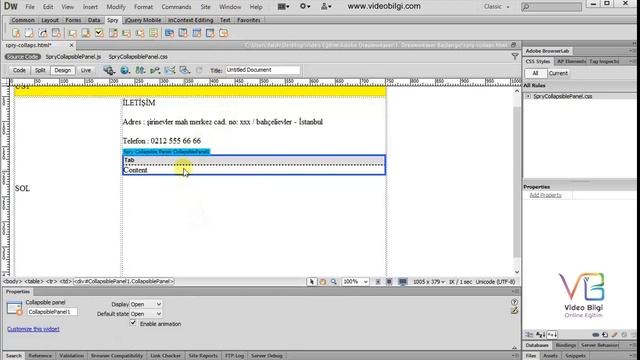Insert Spry Validation Password icon
Screen dimensions: 640x360
tap(127, 33)
